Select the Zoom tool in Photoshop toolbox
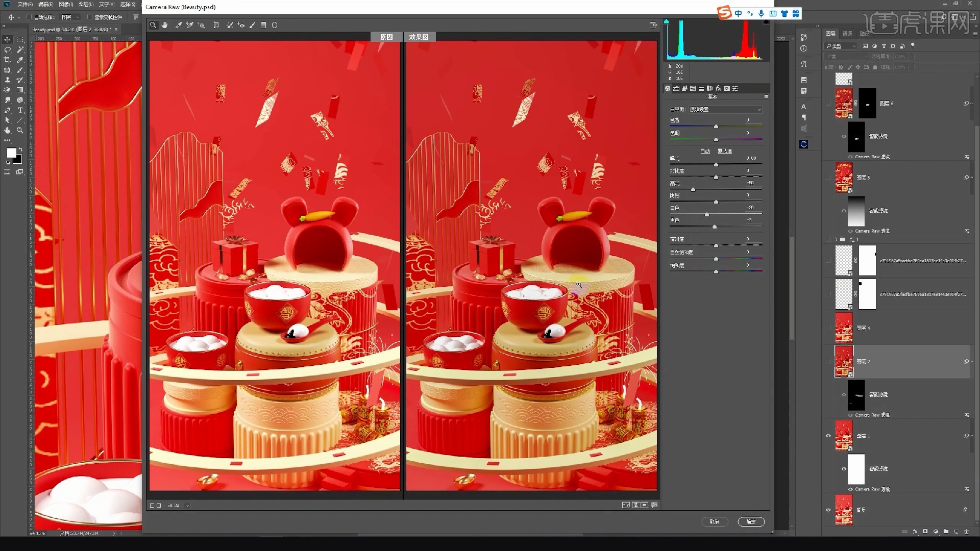 click(20, 130)
